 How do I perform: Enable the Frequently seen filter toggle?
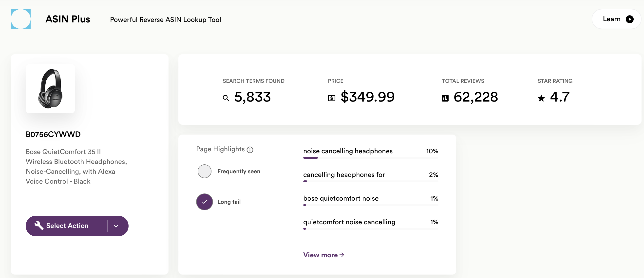point(204,171)
